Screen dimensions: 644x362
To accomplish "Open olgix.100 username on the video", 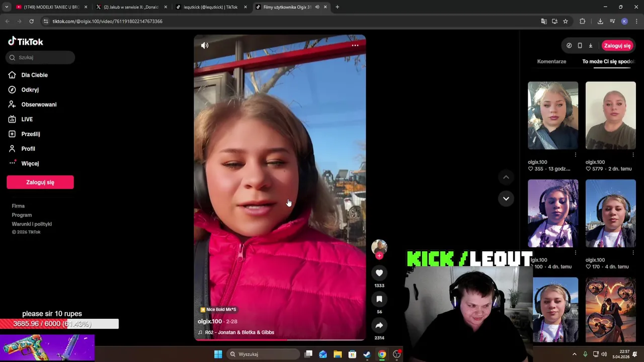I will [x=210, y=321].
